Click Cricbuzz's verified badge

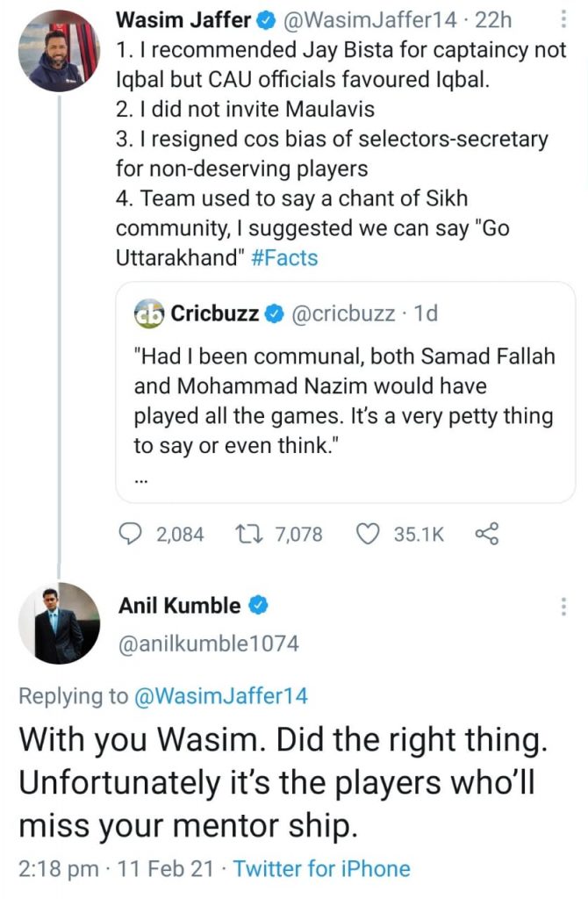click(275, 313)
